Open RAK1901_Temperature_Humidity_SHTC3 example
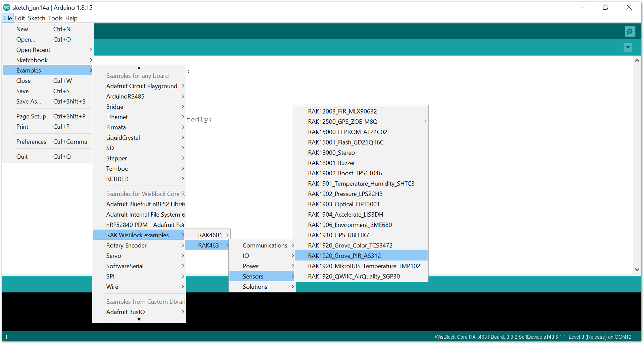Viewport: 644px width, 344px height. pyautogui.click(x=361, y=184)
